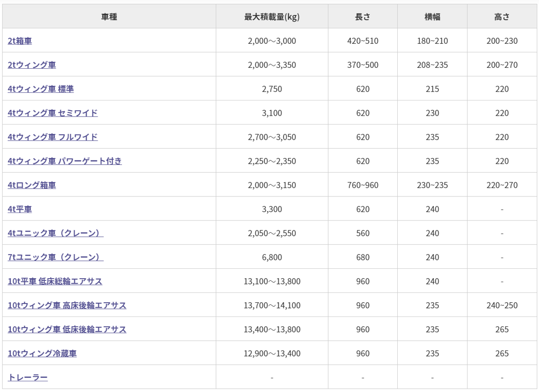Viewport: 539px width, 392px height.
Task: Select the 2,000～3,350 load cell
Action: (x=272, y=65)
